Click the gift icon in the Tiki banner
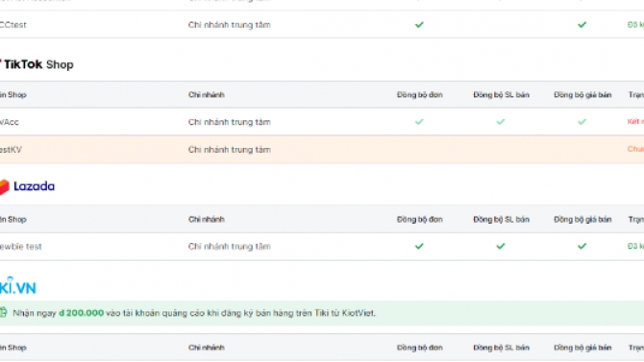 click(x=3, y=313)
